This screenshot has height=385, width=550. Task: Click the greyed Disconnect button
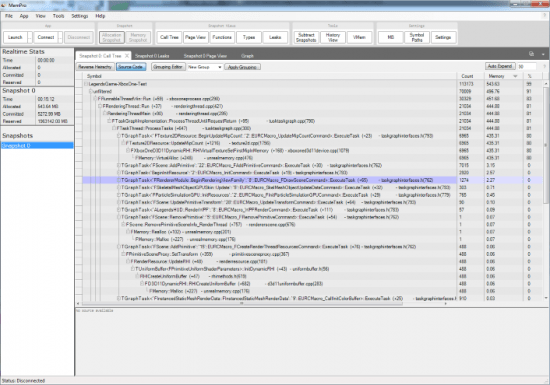pyautogui.click(x=79, y=37)
